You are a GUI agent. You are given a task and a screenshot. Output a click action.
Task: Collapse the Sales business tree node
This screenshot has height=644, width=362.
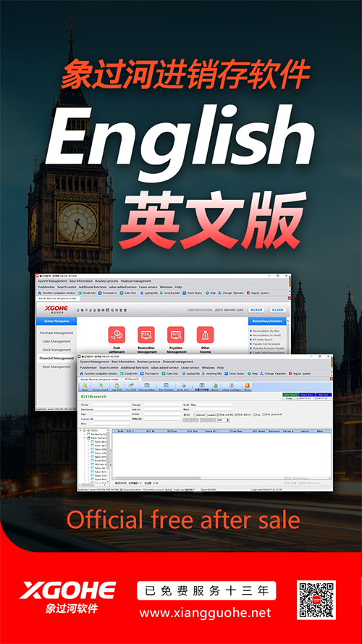[85, 438]
